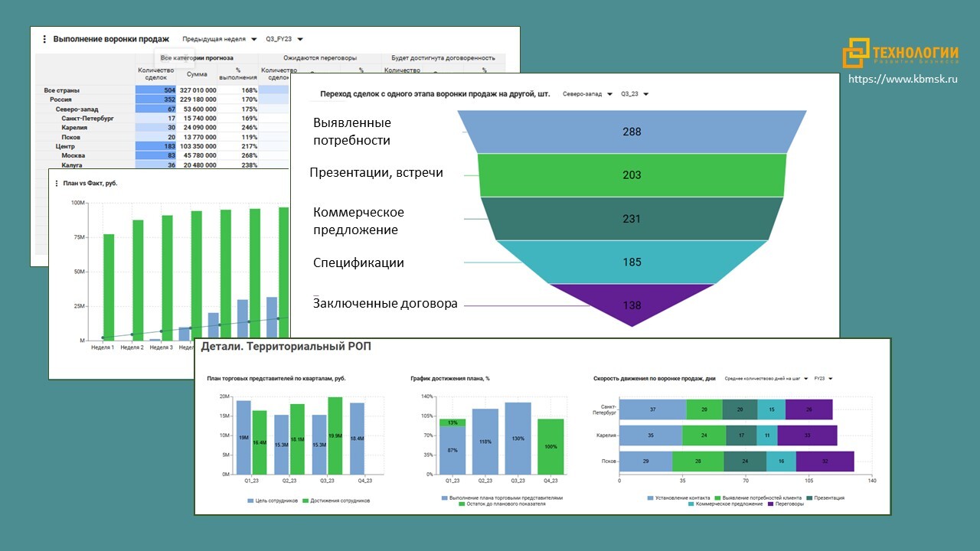980x551 pixels.
Task: Click the 246% completion cell for Карелия
Action: tap(238, 128)
